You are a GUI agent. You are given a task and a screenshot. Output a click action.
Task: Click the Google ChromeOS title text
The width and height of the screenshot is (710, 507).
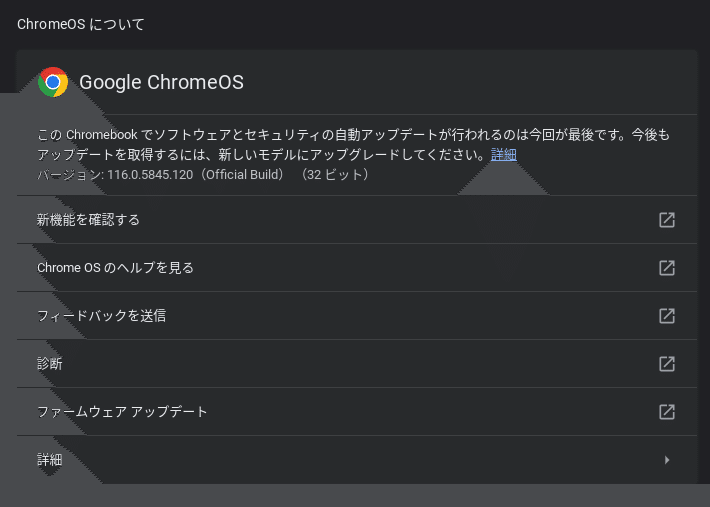coord(161,82)
